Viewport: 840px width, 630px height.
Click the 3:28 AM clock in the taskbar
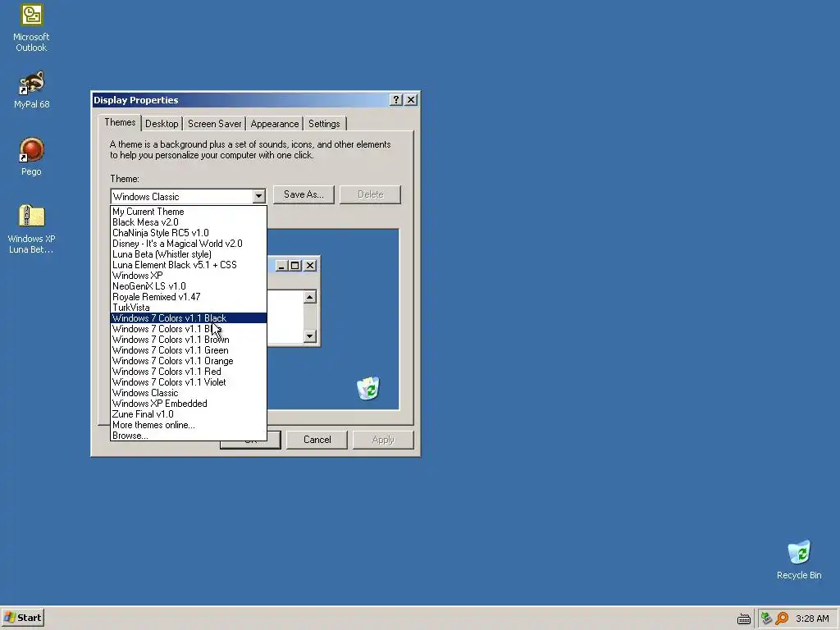812,619
